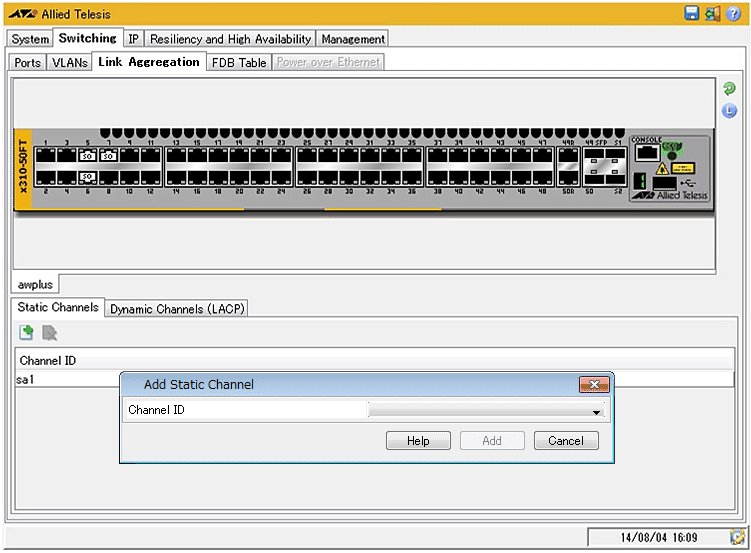Go to the Resiliency and High Availability tab
The image size is (751, 553).
click(x=230, y=39)
